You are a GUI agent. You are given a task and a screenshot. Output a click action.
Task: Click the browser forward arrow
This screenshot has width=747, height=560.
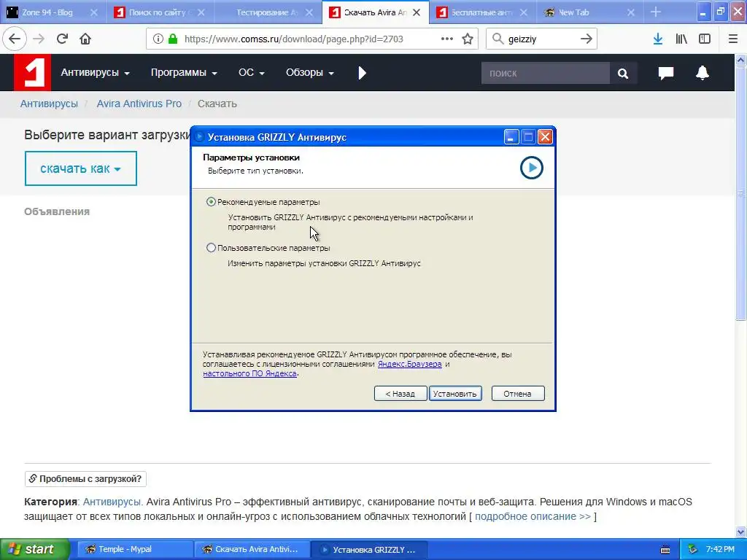click(x=39, y=39)
